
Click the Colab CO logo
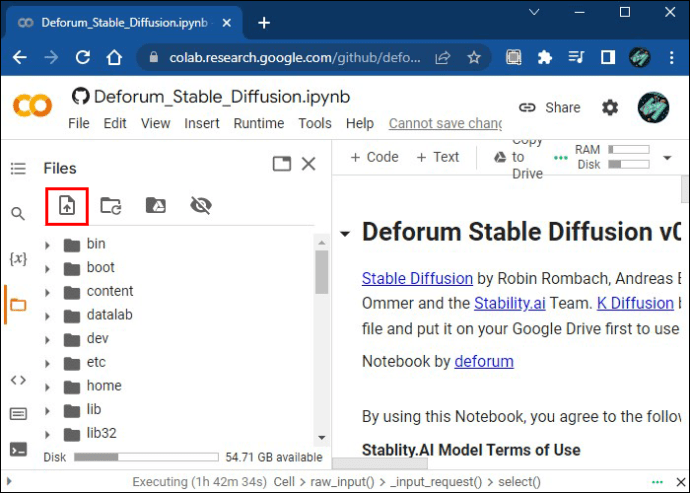pyautogui.click(x=33, y=106)
